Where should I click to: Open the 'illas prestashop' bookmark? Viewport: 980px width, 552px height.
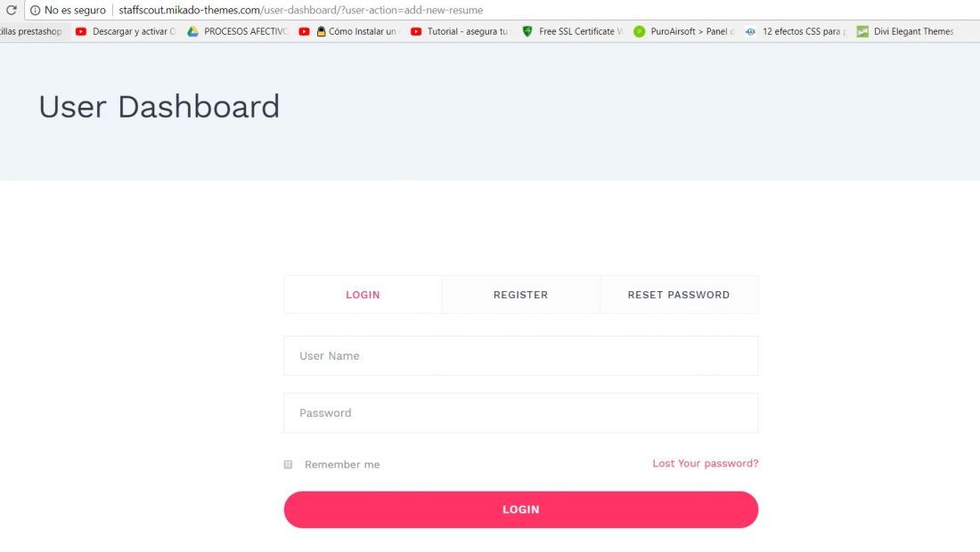tap(31, 31)
